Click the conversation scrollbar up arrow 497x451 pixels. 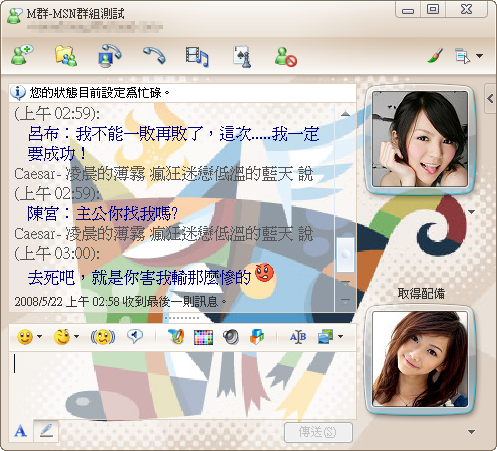345,114
